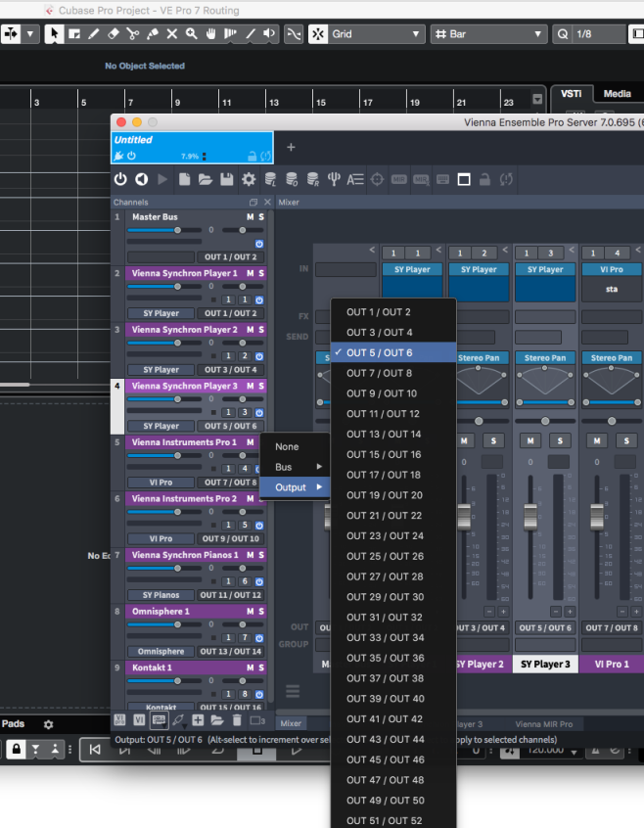Image resolution: width=644 pixels, height=828 pixels.
Task: Adjust VI Pro 1 mixer volume fader
Action: click(x=597, y=517)
